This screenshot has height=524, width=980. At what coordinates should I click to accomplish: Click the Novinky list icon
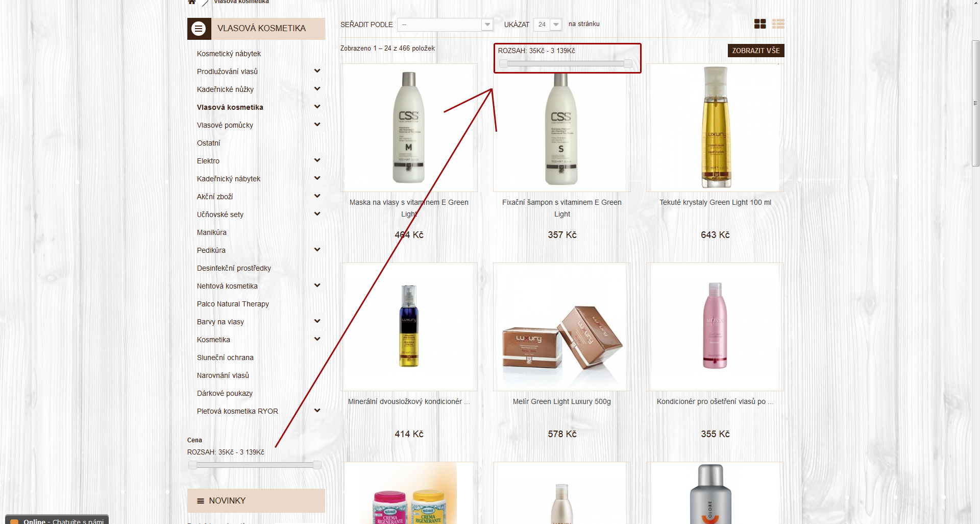201,501
